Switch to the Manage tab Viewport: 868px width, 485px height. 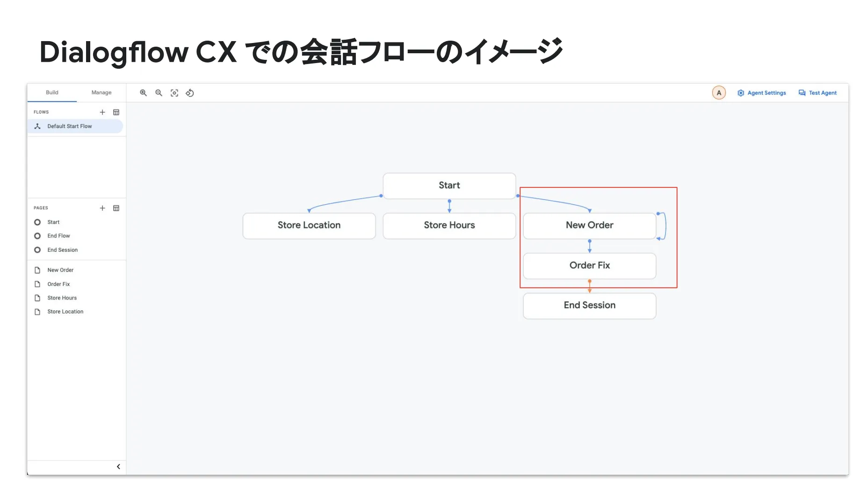click(101, 93)
